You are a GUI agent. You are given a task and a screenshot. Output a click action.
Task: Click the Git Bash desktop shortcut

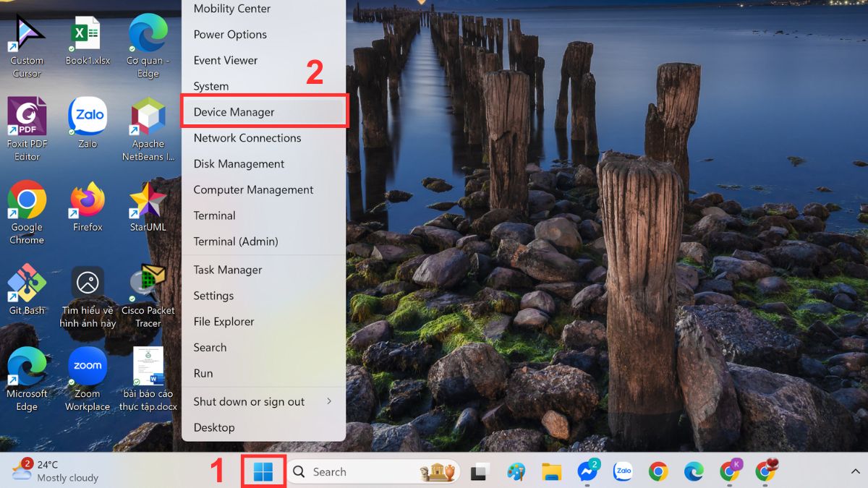coord(27,289)
